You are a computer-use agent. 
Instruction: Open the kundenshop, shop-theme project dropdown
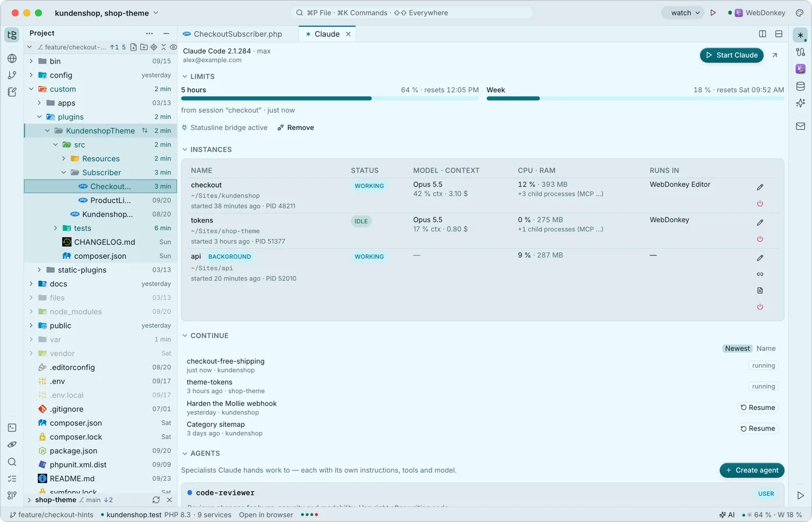pyautogui.click(x=106, y=13)
